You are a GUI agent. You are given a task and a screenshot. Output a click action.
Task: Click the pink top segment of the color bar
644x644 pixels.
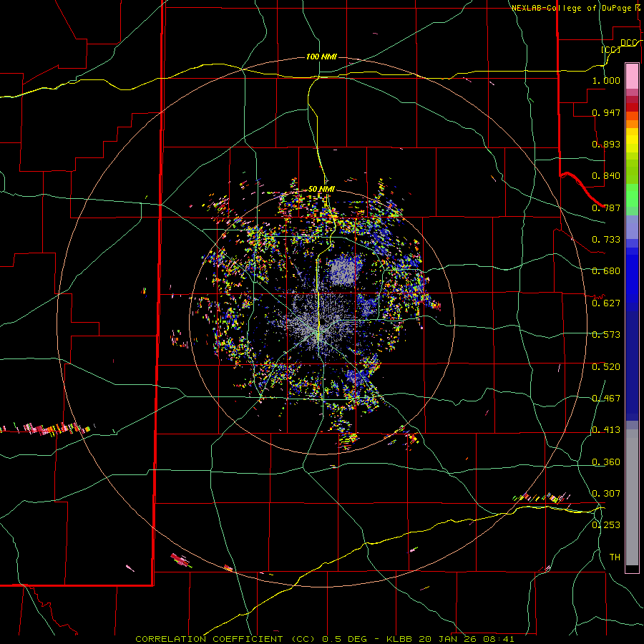[x=632, y=76]
